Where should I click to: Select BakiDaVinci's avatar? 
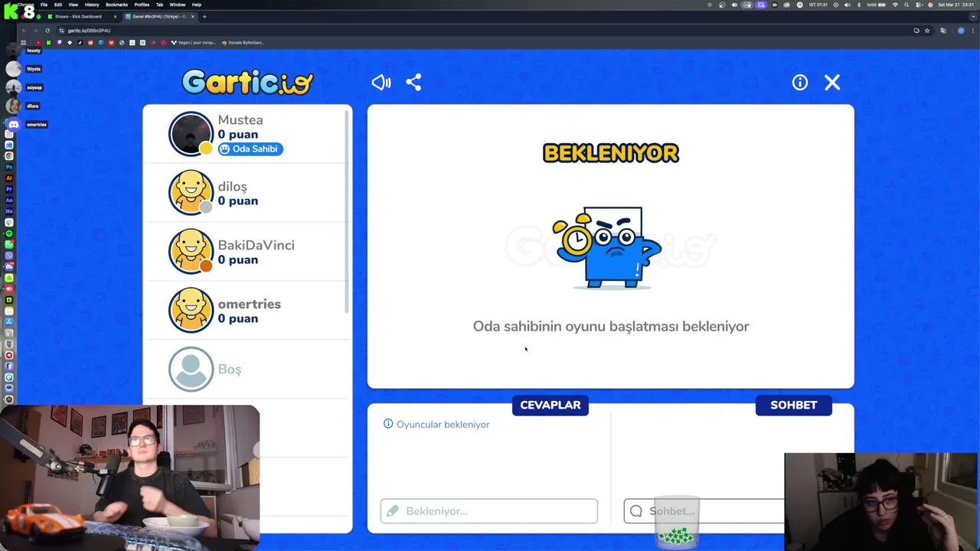point(191,251)
